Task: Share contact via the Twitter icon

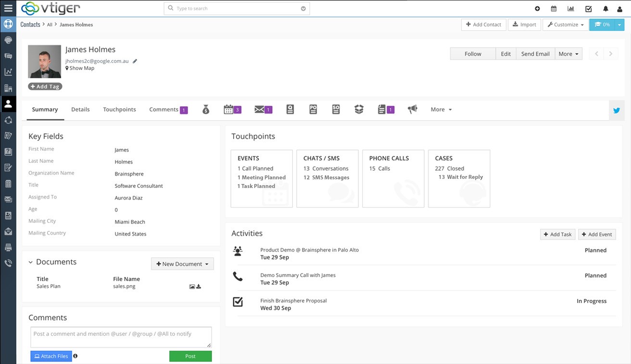Action: 617,110
